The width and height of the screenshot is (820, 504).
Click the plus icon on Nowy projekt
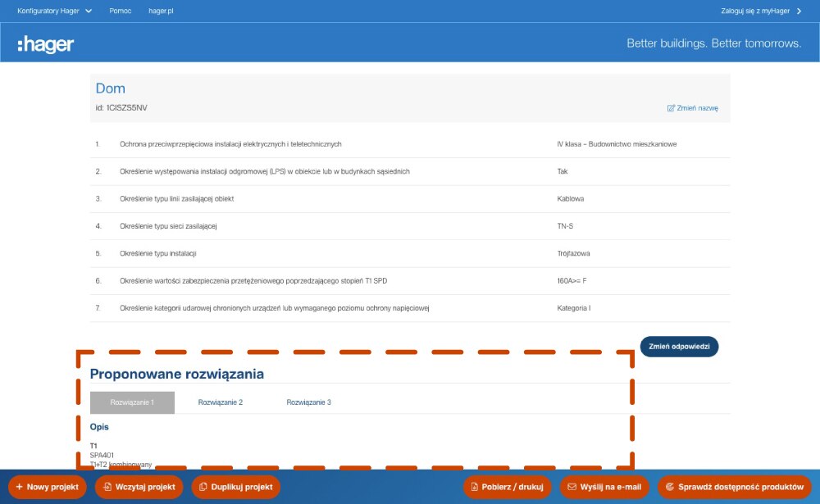19,487
